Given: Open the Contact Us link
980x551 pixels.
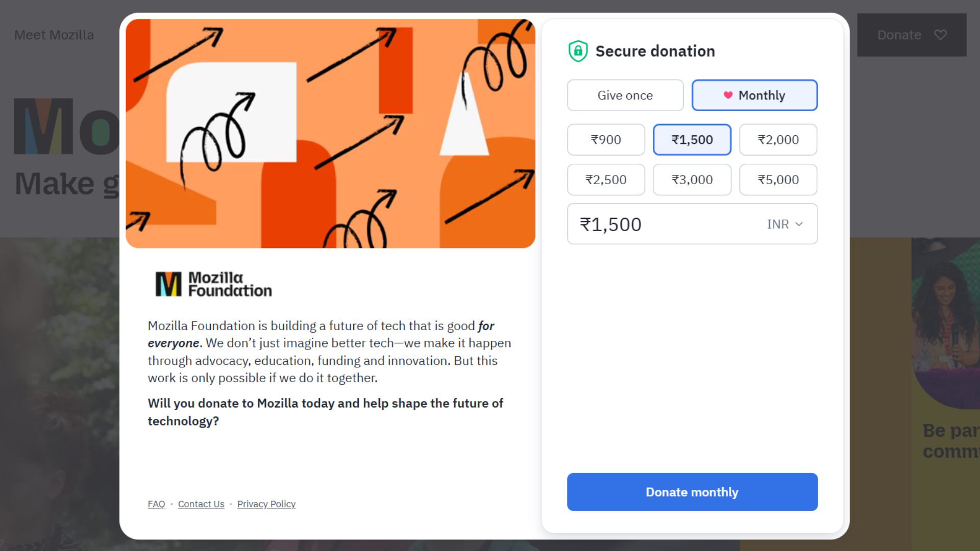Looking at the screenshot, I should pyautogui.click(x=201, y=504).
